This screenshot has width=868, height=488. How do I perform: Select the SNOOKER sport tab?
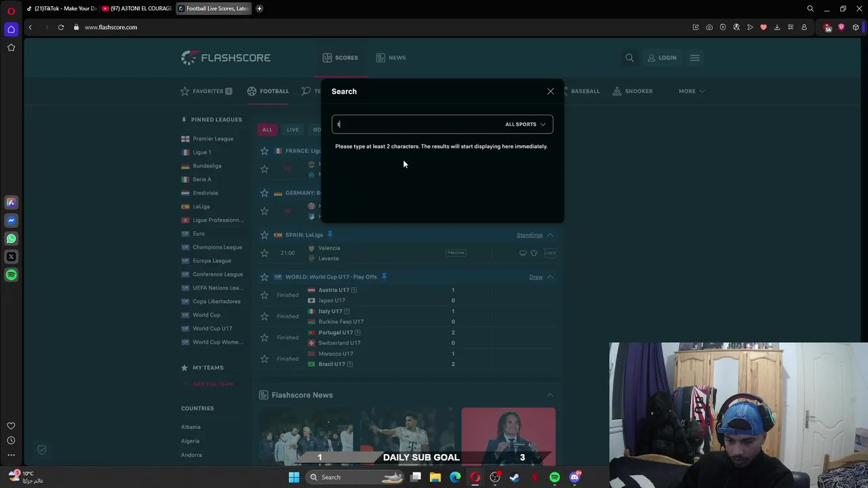633,91
